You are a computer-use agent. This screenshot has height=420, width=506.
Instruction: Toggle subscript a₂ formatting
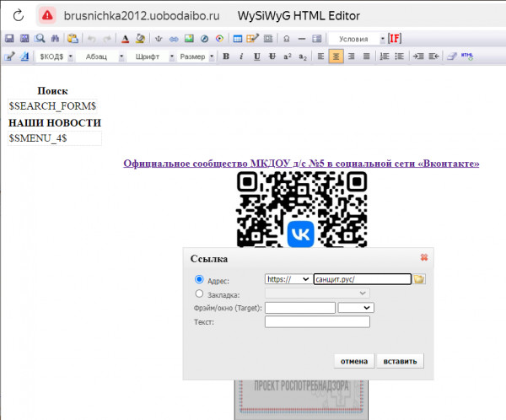tap(303, 57)
